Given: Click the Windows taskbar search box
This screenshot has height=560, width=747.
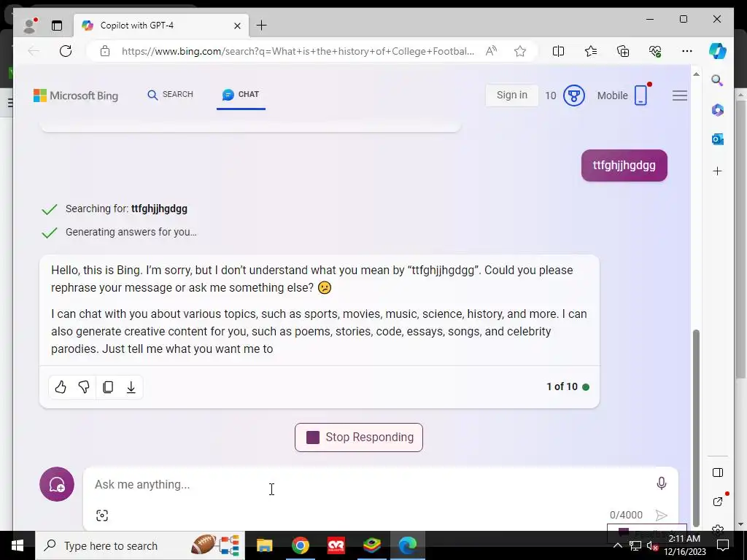Looking at the screenshot, I should pos(139,545).
